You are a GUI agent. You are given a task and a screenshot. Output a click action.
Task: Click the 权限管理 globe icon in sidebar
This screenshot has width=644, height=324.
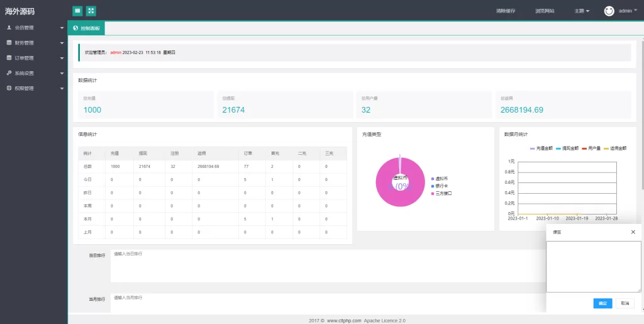9,88
